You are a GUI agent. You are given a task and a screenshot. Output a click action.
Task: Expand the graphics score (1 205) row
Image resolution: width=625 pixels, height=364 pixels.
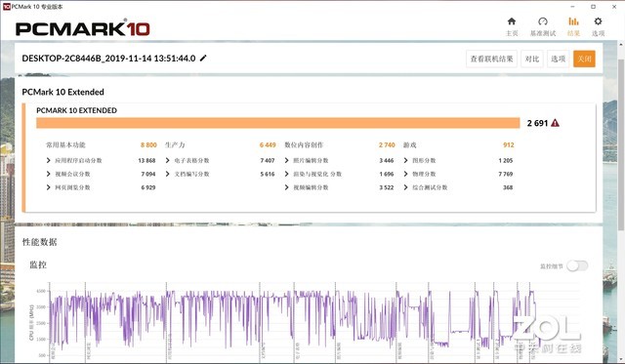pyautogui.click(x=458, y=160)
